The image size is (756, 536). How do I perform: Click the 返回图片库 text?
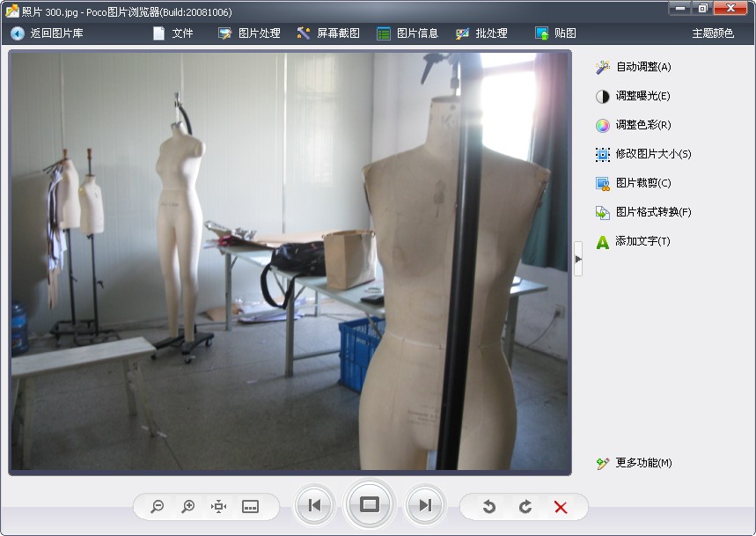click(56, 33)
